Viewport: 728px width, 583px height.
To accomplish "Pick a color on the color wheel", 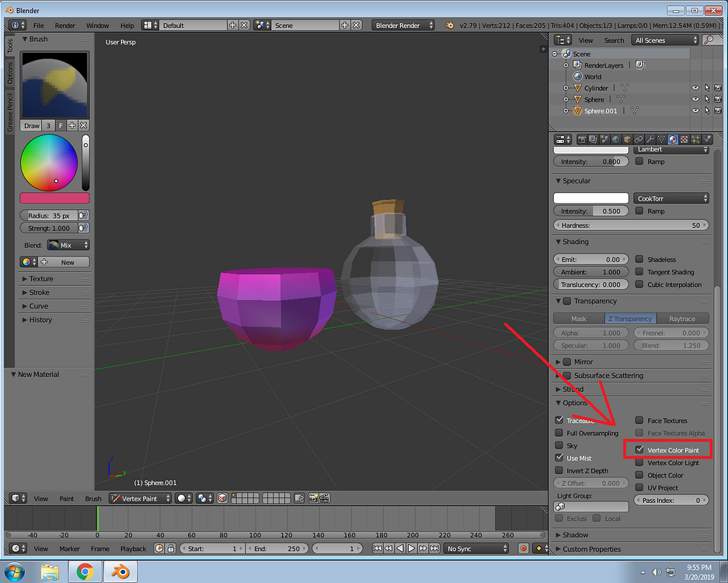I will [x=49, y=163].
